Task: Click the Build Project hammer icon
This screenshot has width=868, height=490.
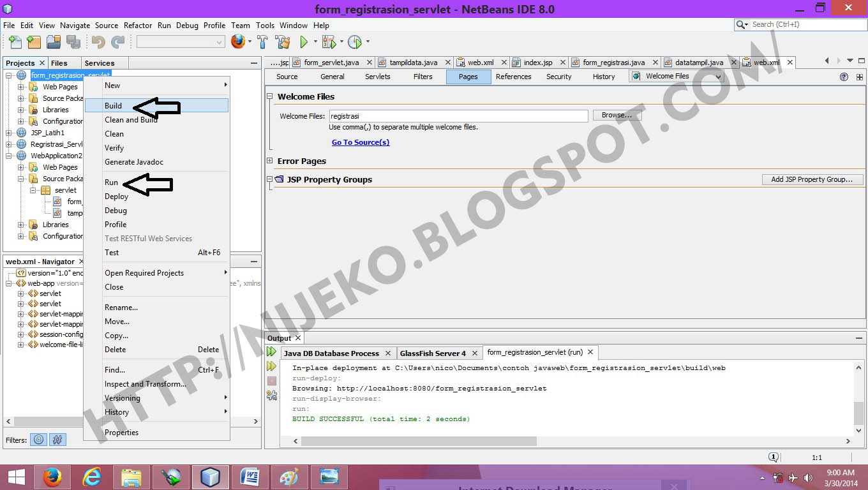Action: pos(262,41)
